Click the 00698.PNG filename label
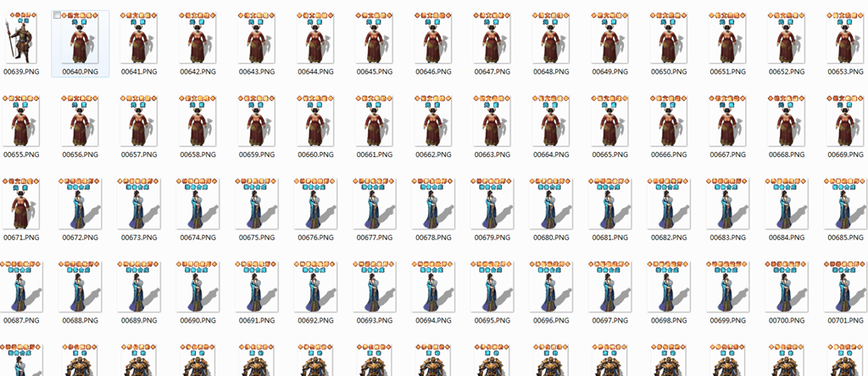Screen dimensions: 868x376 [668, 322]
